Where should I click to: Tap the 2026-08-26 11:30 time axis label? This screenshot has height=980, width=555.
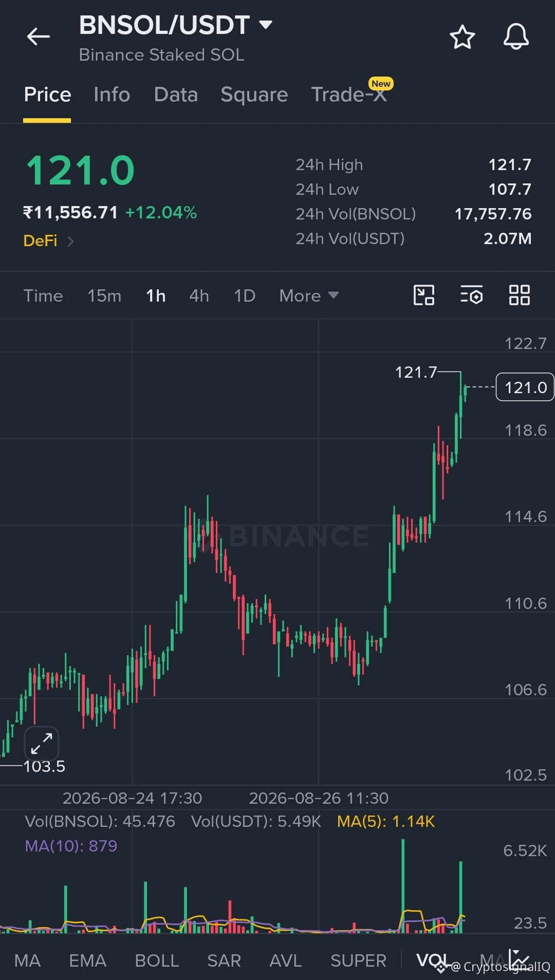[319, 798]
